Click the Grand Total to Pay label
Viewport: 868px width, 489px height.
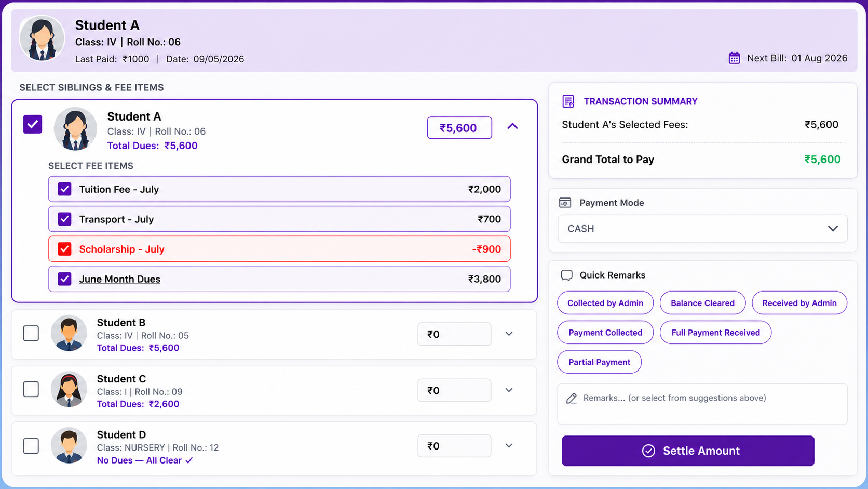(x=608, y=160)
